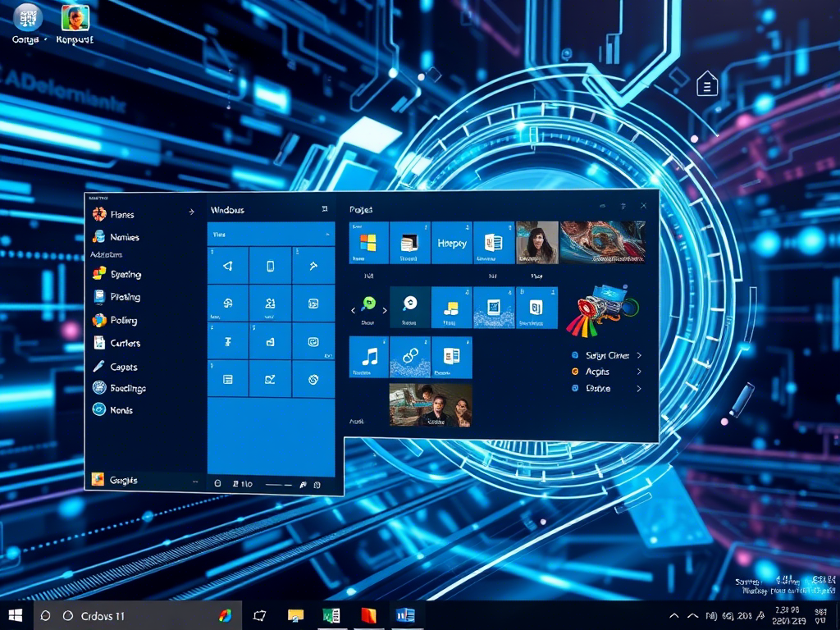
Task: Open Word on the taskbar
Action: (x=405, y=615)
